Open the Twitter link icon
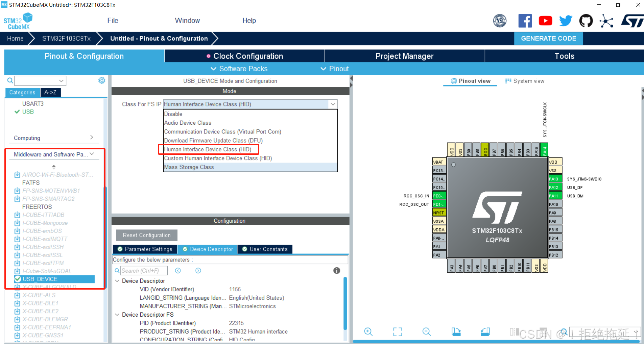 pos(566,21)
